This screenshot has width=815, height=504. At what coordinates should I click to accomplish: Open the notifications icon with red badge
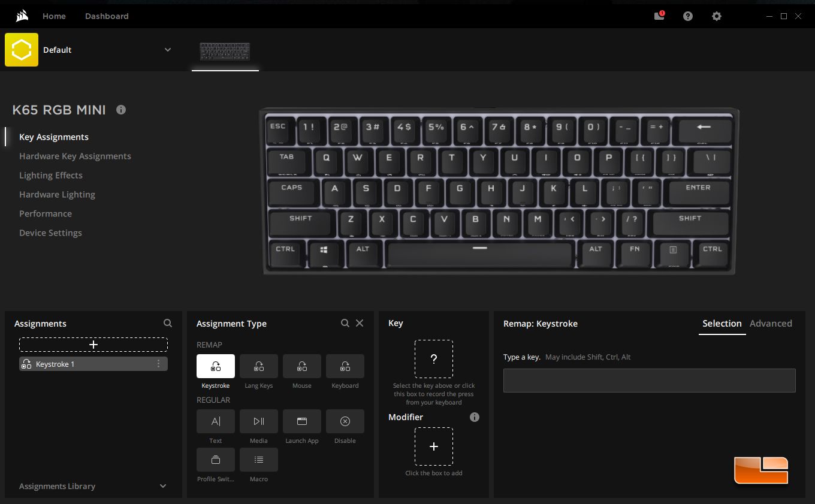659,16
